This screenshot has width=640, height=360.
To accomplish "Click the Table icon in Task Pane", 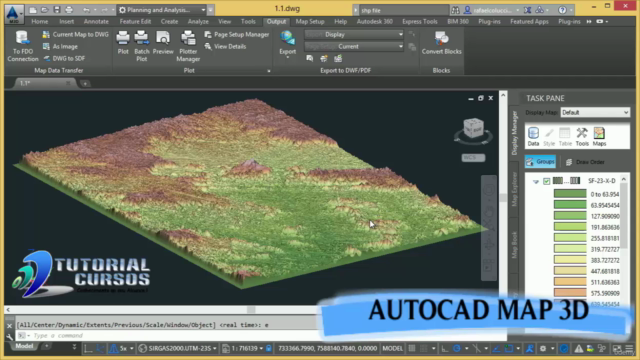I will click(565, 136).
